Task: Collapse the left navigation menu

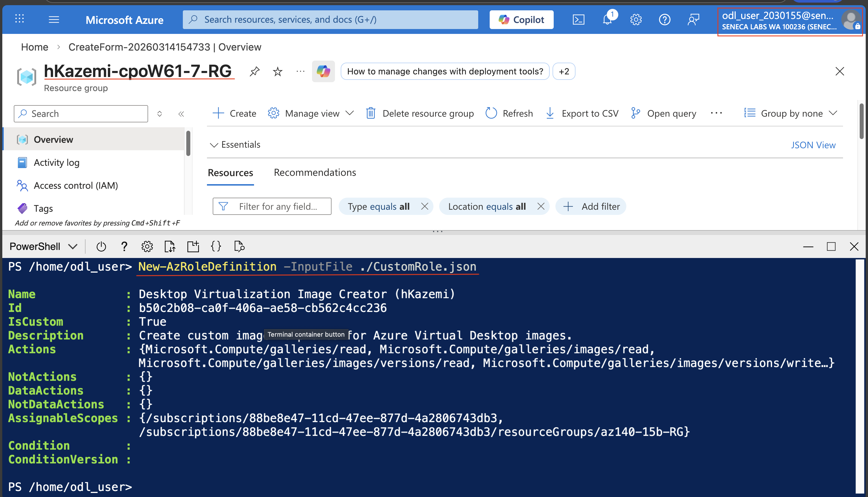Action: pyautogui.click(x=181, y=114)
